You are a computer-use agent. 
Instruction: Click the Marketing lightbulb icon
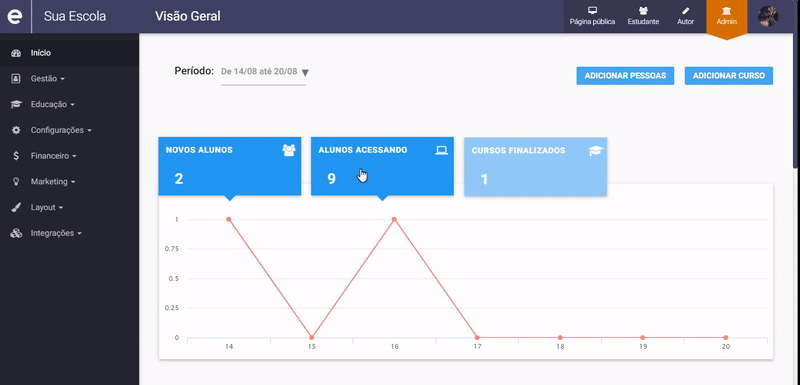click(16, 182)
